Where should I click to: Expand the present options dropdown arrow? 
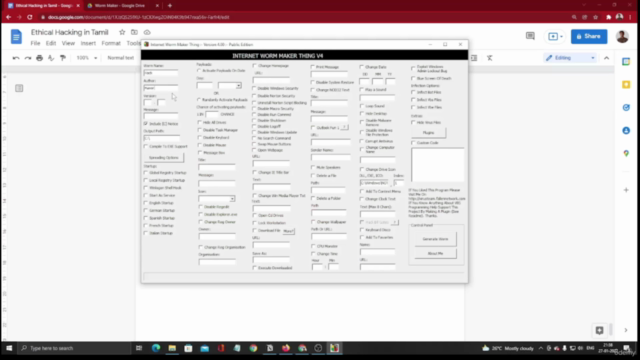click(x=562, y=37)
